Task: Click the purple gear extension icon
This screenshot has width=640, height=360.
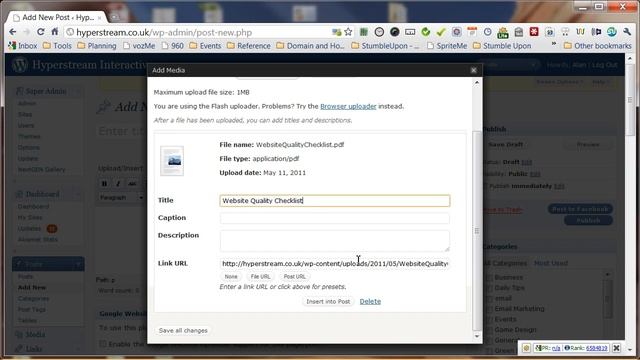Action: click(456, 32)
